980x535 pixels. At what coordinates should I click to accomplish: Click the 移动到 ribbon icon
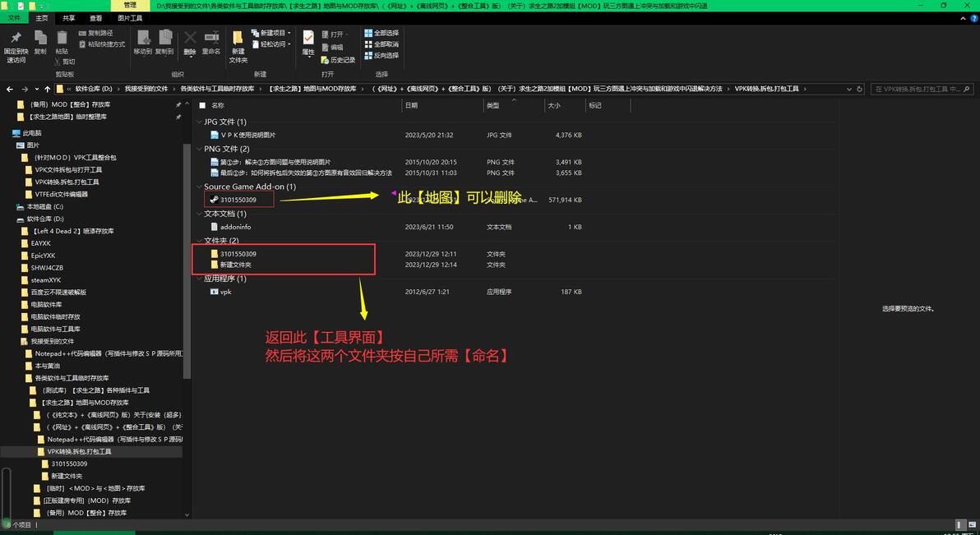click(143, 38)
